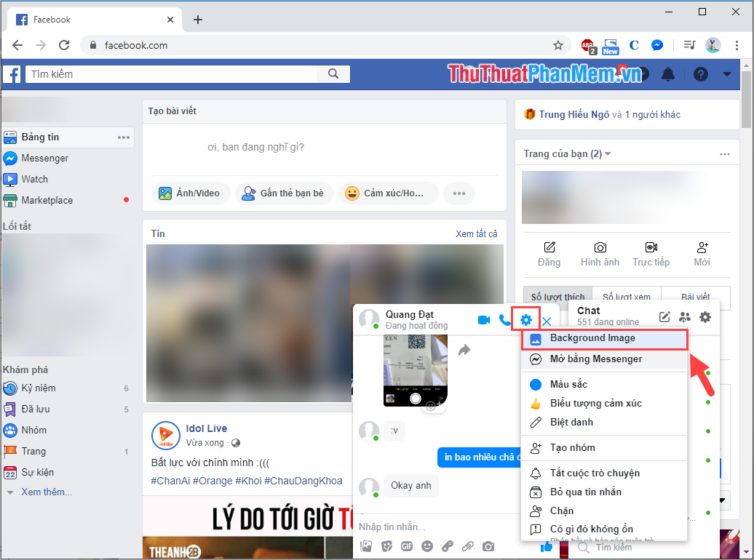Screen dimensions: 754x560
Task: Open the sticker picker in the chat
Action: coord(386,546)
